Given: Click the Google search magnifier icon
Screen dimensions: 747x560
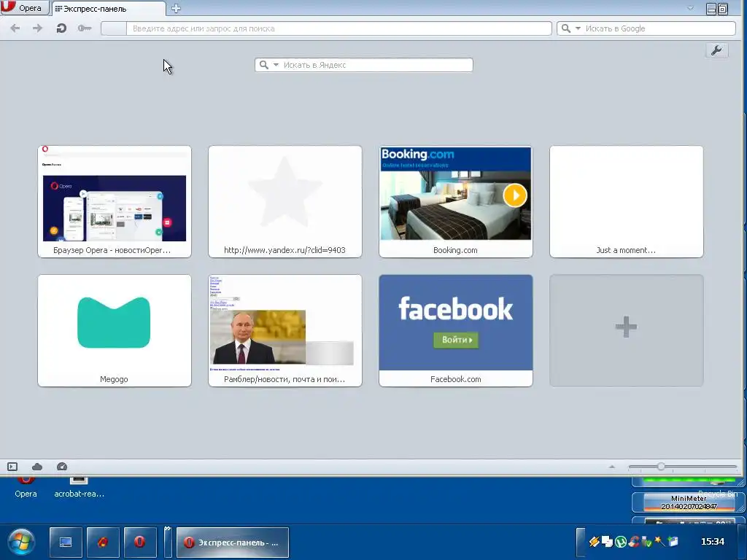Looking at the screenshot, I should point(566,28).
